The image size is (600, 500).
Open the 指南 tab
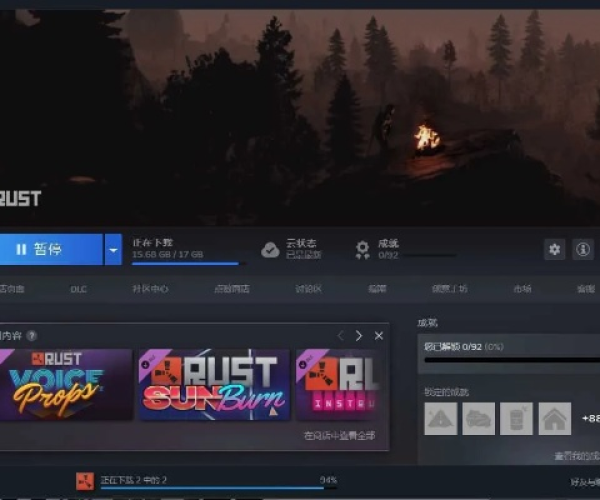tap(377, 289)
